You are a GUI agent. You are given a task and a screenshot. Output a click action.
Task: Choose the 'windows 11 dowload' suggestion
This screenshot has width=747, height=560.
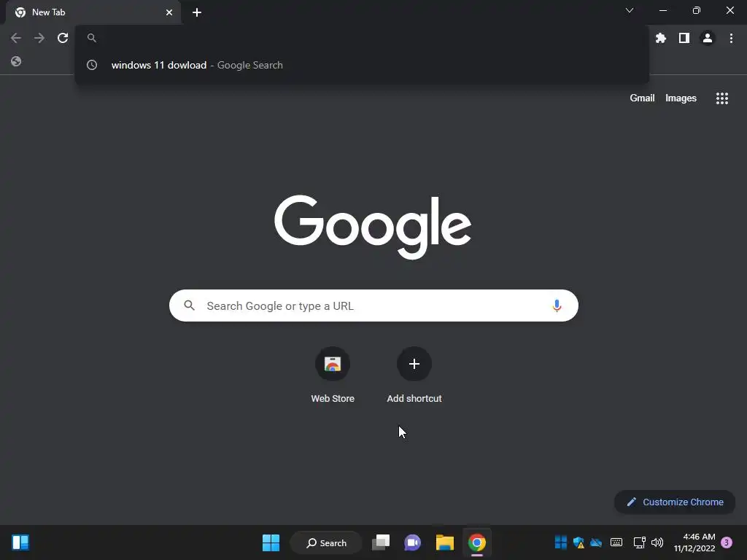pos(362,65)
